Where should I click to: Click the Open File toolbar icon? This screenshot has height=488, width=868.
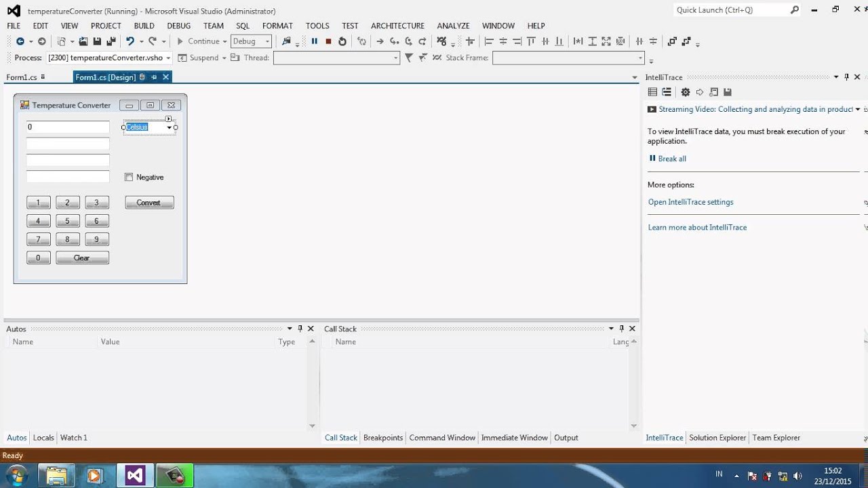point(83,41)
